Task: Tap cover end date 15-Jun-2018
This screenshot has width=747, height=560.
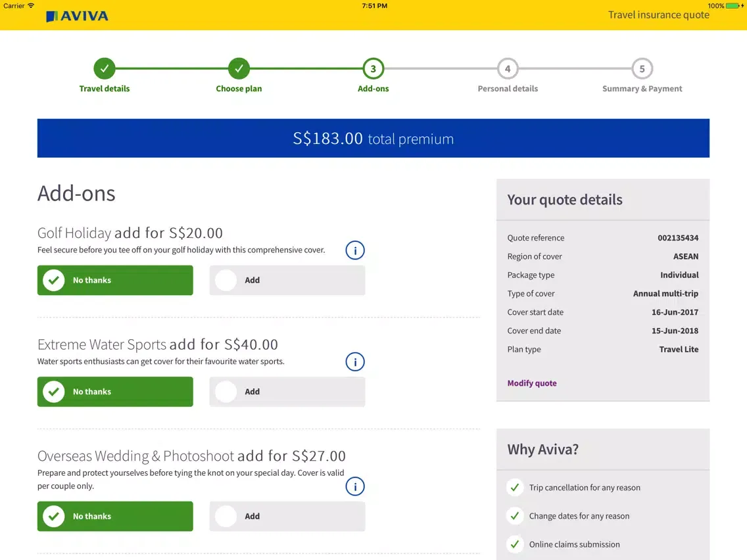Action: (675, 331)
